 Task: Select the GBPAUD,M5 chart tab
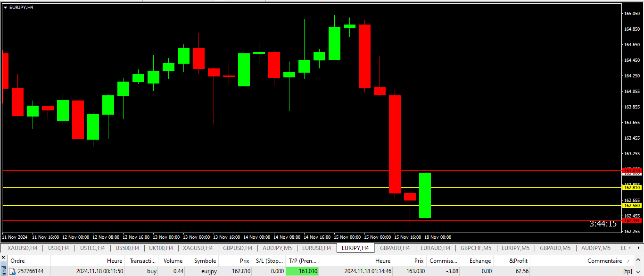coord(555,248)
